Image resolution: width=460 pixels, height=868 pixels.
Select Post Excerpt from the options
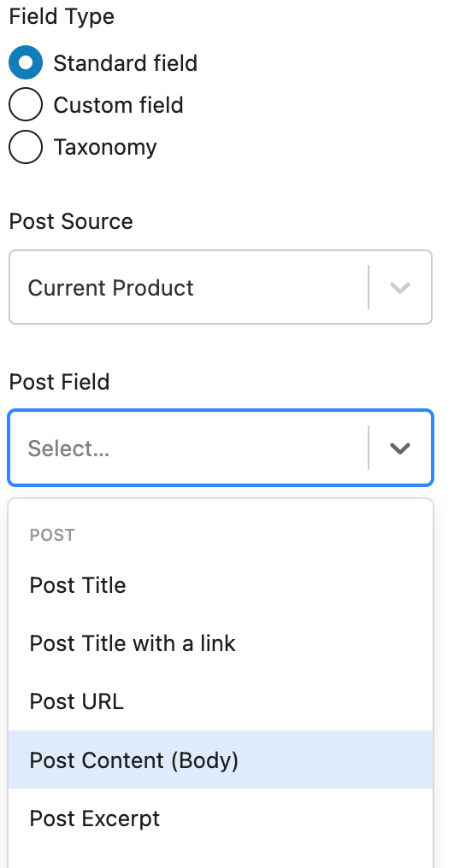221,818
